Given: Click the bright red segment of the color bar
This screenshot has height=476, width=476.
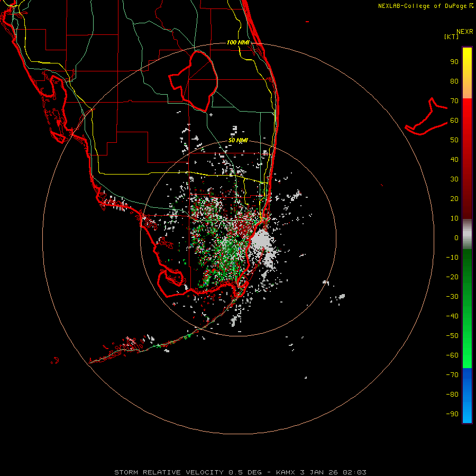Looking at the screenshot, I should tap(467, 159).
